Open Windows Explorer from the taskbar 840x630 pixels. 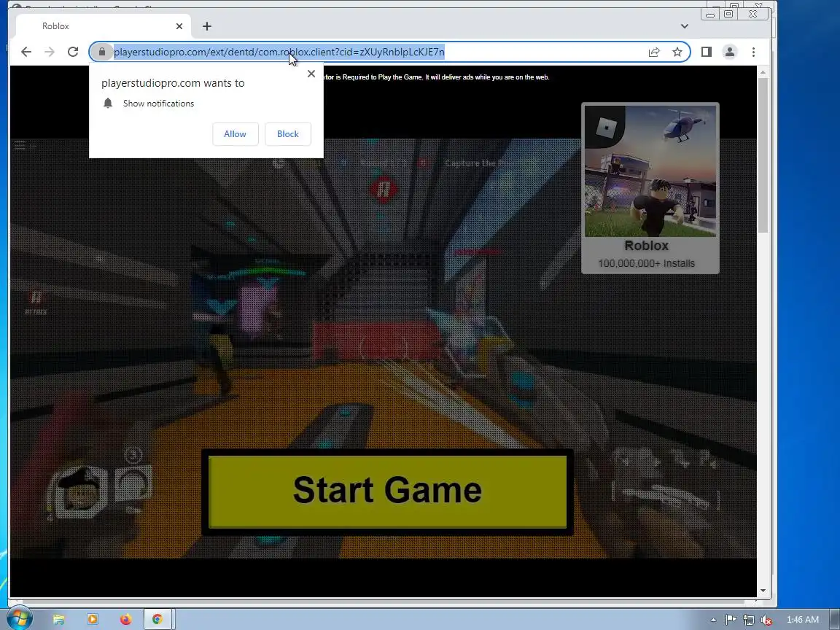[58, 620]
